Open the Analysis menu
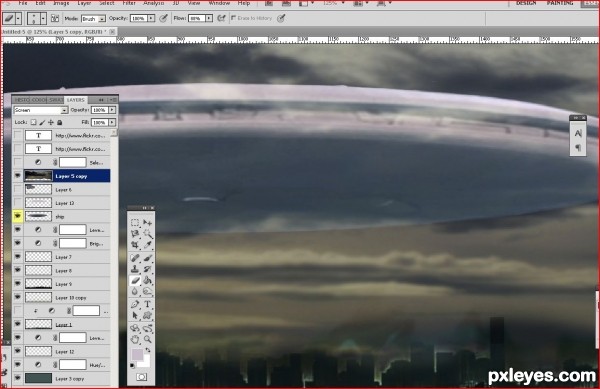The height and width of the screenshot is (389, 600). click(x=153, y=3)
